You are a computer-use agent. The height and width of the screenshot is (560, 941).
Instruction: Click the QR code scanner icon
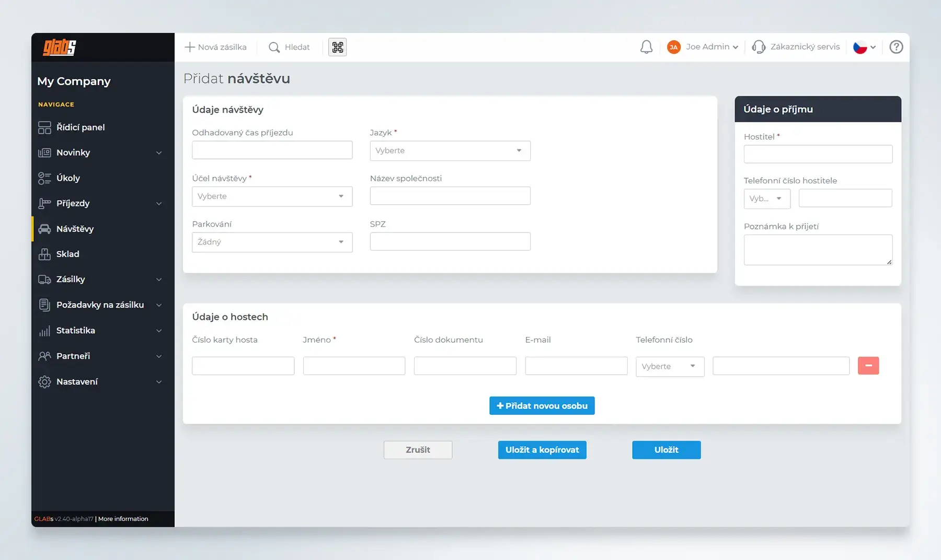click(337, 47)
